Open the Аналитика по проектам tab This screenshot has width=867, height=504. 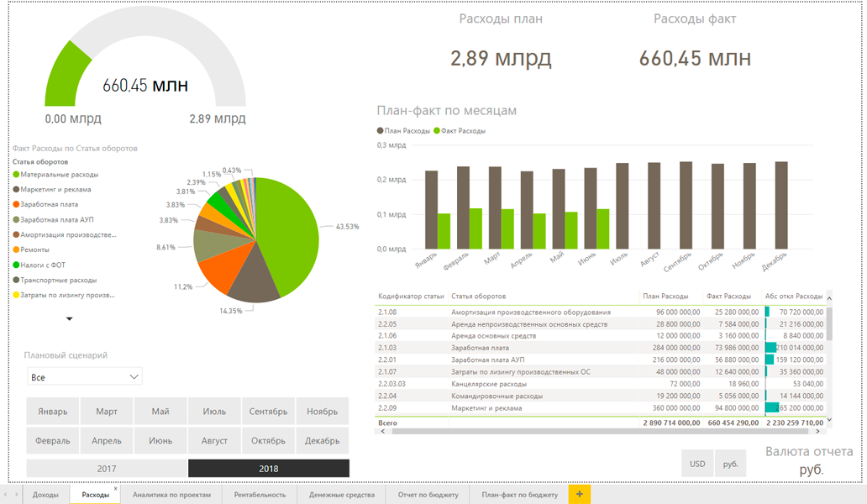(x=171, y=495)
